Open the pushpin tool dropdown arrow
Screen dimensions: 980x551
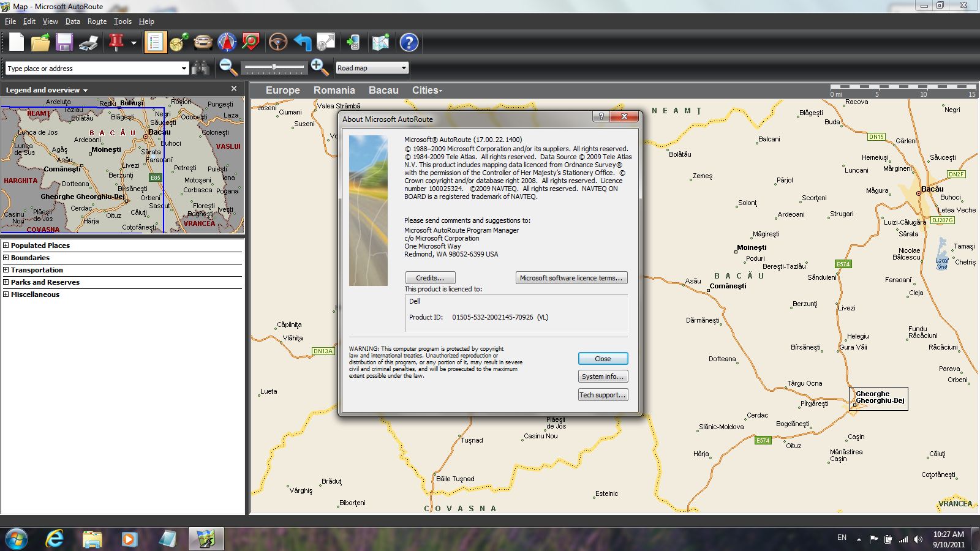point(134,43)
